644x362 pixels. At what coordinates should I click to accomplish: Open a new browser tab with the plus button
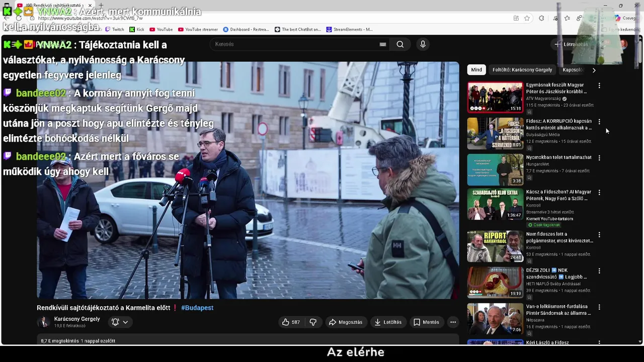[101, 5]
